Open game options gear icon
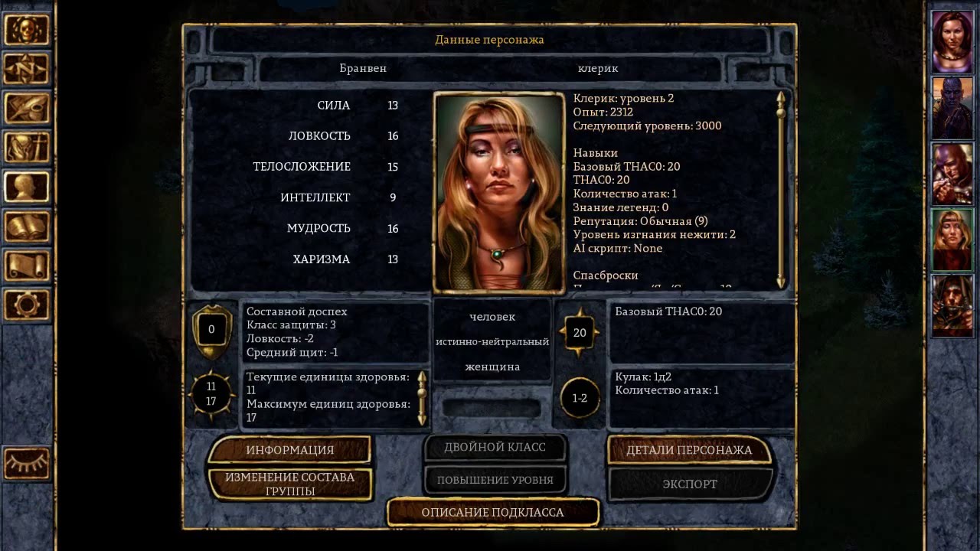The width and height of the screenshot is (980, 551). pos(27,305)
